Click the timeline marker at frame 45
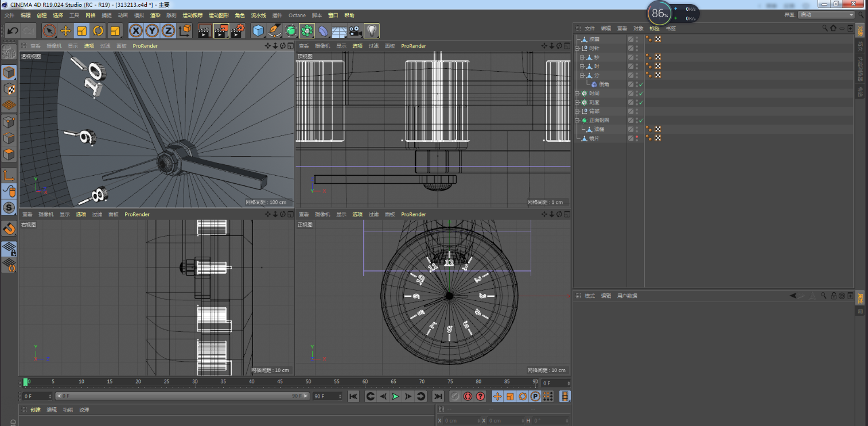868x426 pixels. pos(280,382)
